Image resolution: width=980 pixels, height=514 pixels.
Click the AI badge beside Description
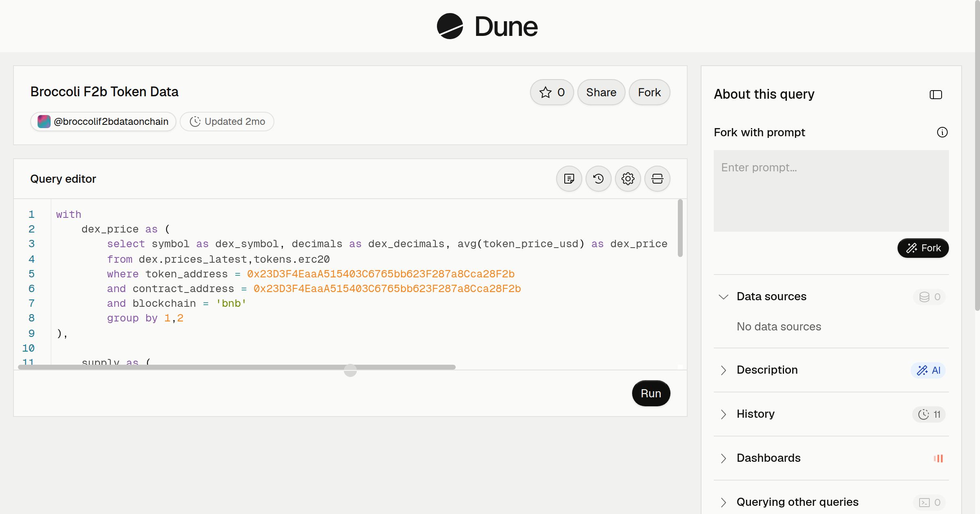928,370
